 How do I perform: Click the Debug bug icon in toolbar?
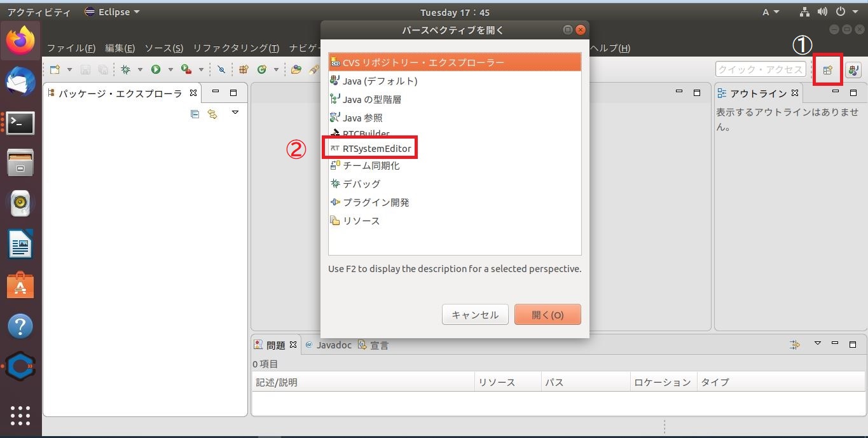(126, 69)
